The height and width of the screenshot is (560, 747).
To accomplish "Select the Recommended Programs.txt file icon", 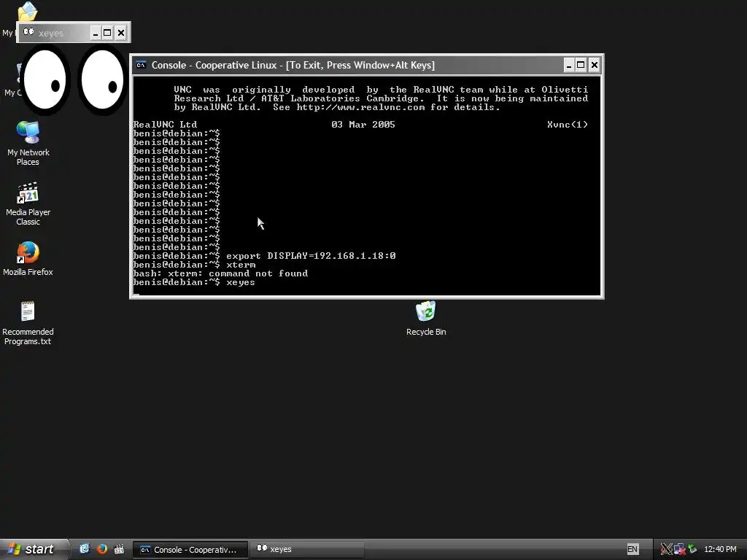I will pos(28,323).
